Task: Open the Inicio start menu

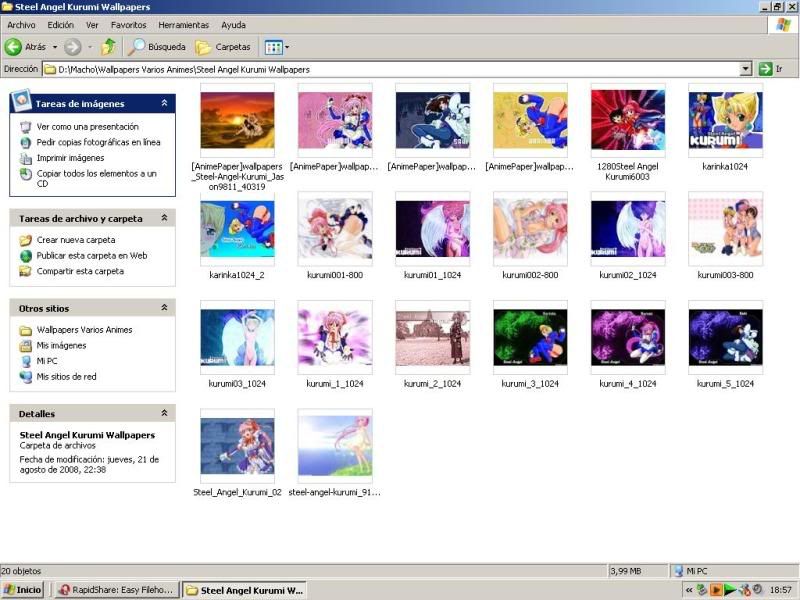Action: pos(22,590)
